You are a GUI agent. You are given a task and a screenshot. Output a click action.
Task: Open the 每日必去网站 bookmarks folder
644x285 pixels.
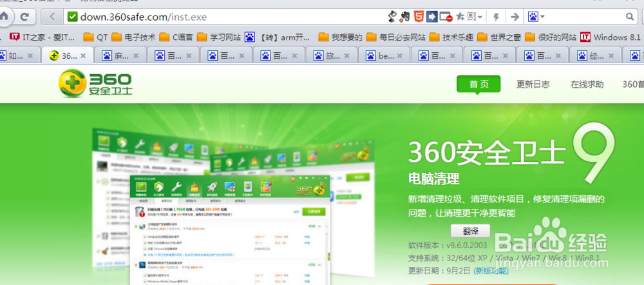396,37
